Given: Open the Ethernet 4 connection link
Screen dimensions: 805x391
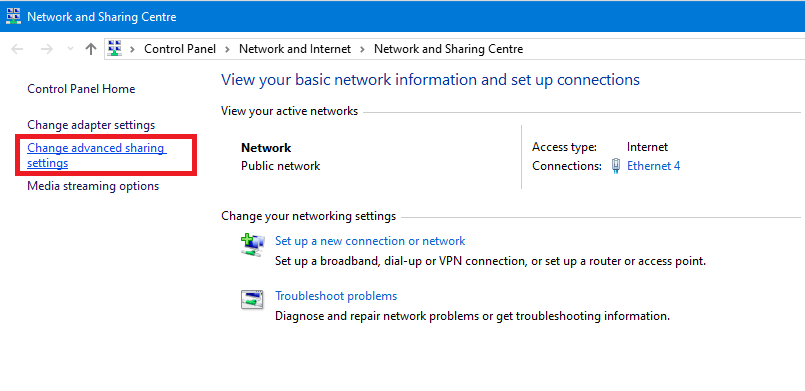Looking at the screenshot, I should pyautogui.click(x=654, y=166).
